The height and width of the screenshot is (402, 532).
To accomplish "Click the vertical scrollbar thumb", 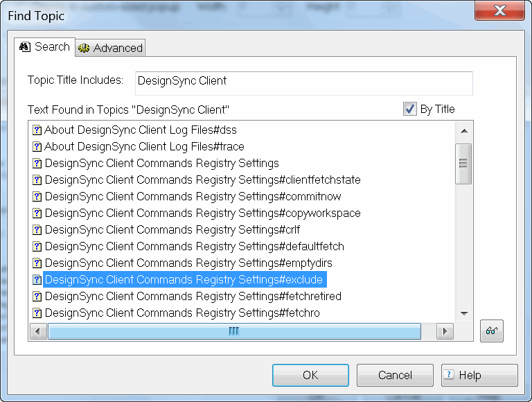I will point(463,164).
